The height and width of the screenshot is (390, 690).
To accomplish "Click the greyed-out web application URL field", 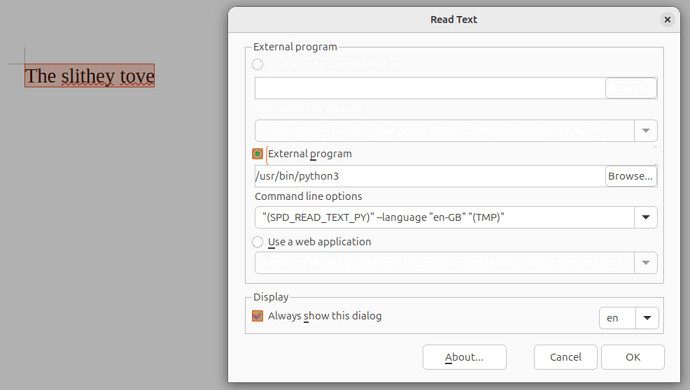I will (x=444, y=263).
